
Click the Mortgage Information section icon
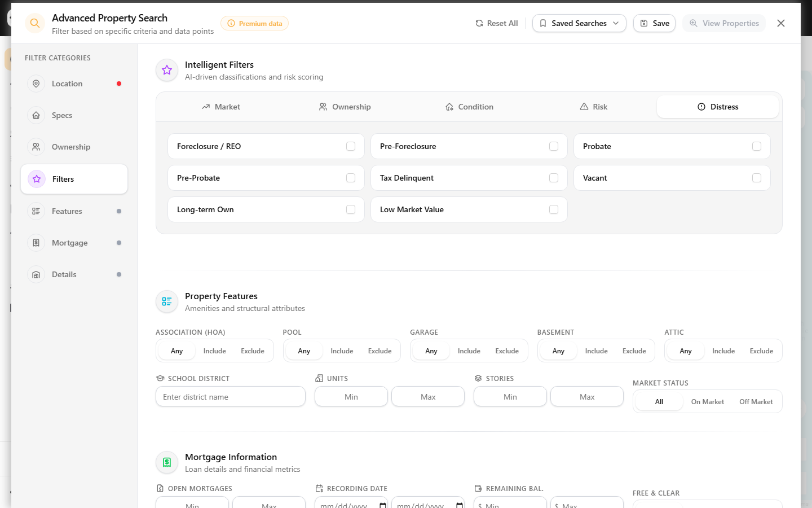(167, 462)
